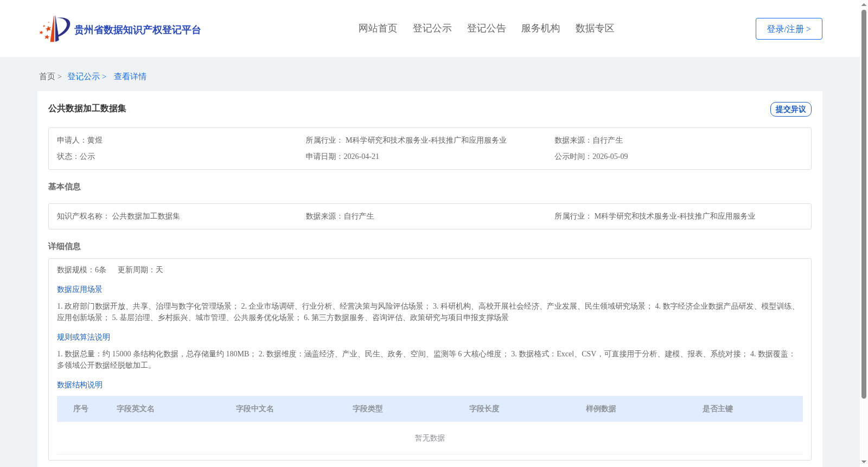Click the scrollbar up arrow
Image resolution: width=868 pixels, height=467 pixels.
pos(864,4)
